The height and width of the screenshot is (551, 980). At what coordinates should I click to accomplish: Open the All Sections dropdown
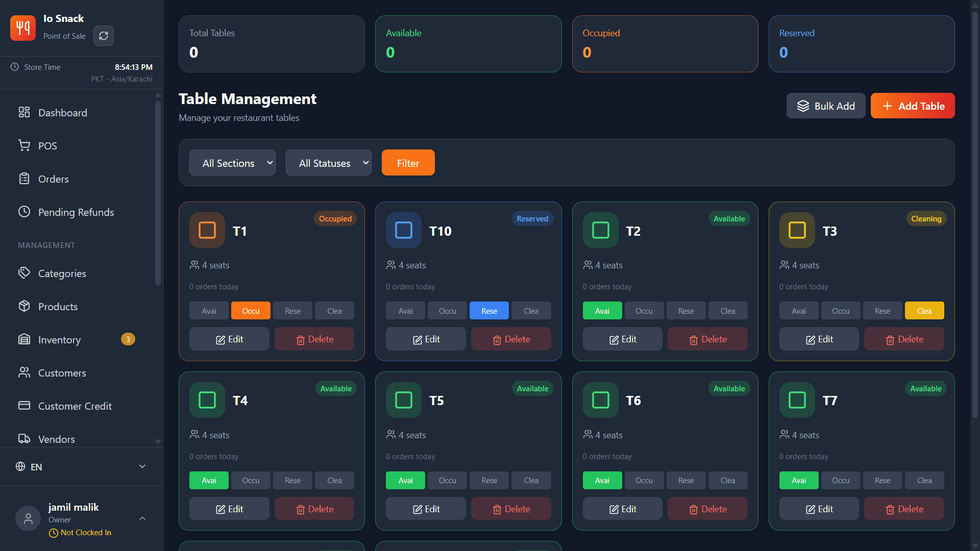click(232, 162)
